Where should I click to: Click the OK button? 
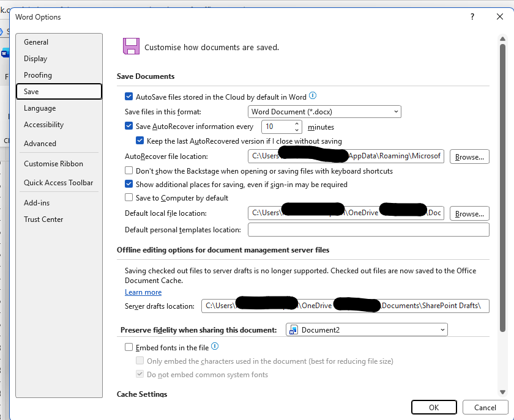click(x=434, y=407)
